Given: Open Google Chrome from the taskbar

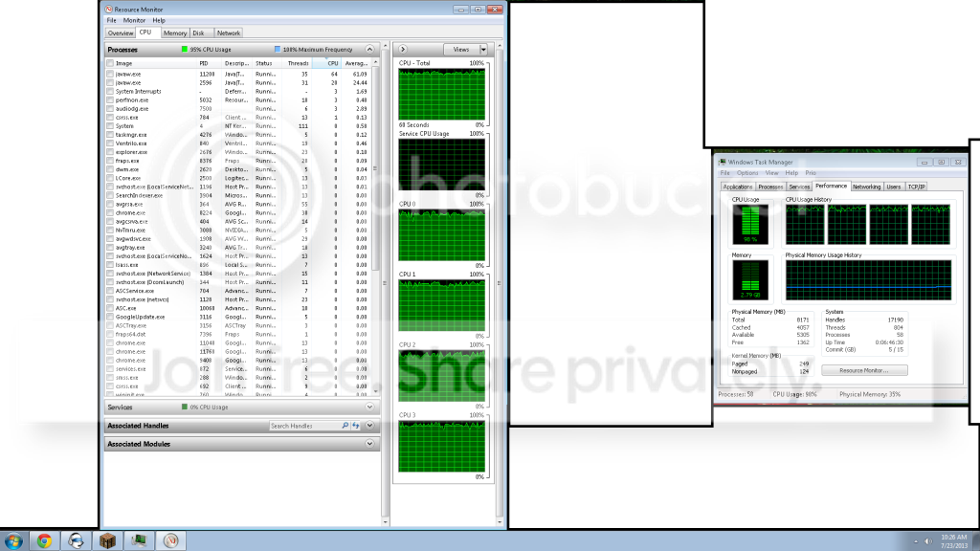Looking at the screenshot, I should 44,540.
